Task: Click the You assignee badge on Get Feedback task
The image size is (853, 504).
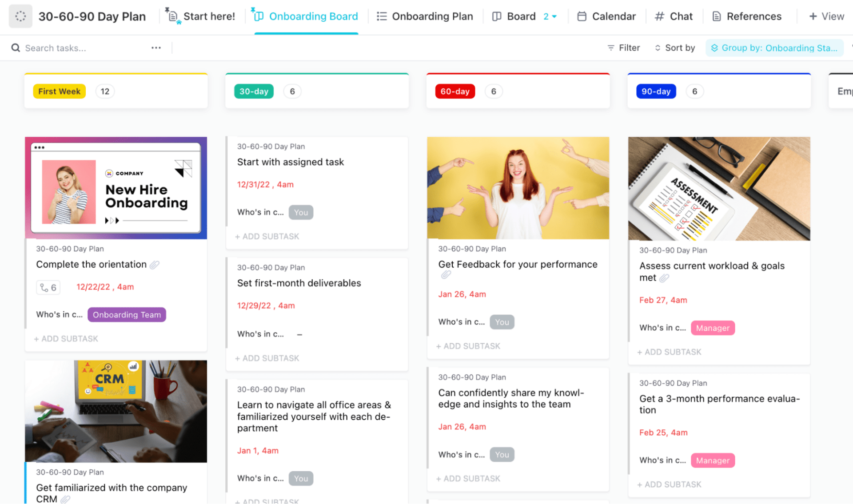Action: pos(502,321)
